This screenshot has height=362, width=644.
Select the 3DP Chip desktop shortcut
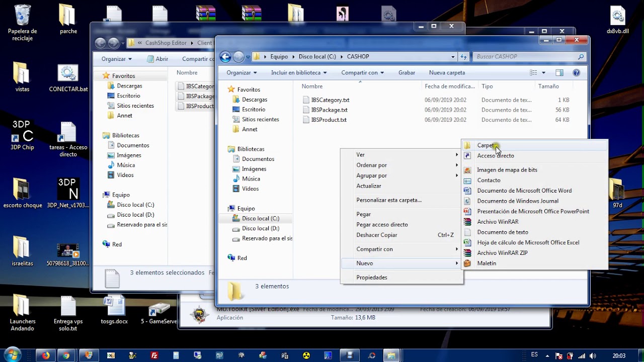[22, 135]
